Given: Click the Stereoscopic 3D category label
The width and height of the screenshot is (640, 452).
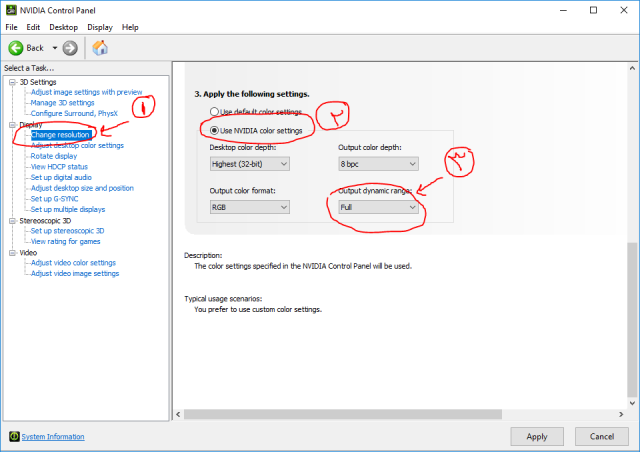Looking at the screenshot, I should [45, 221].
